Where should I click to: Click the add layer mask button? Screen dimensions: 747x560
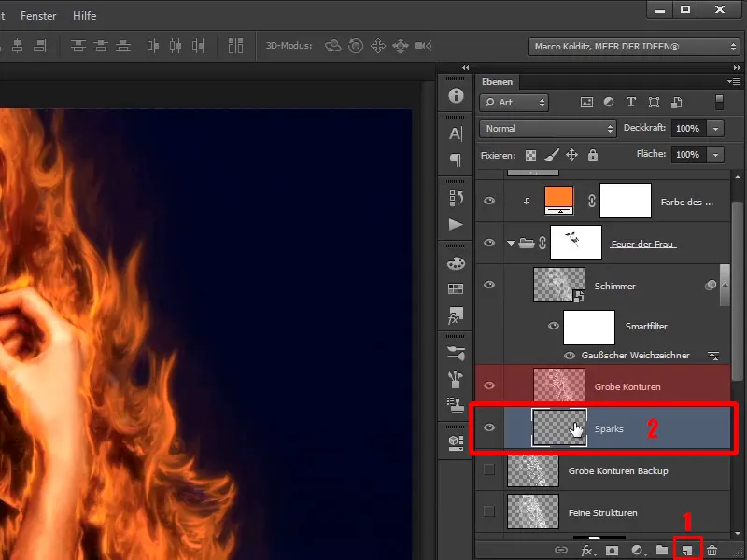(x=612, y=551)
